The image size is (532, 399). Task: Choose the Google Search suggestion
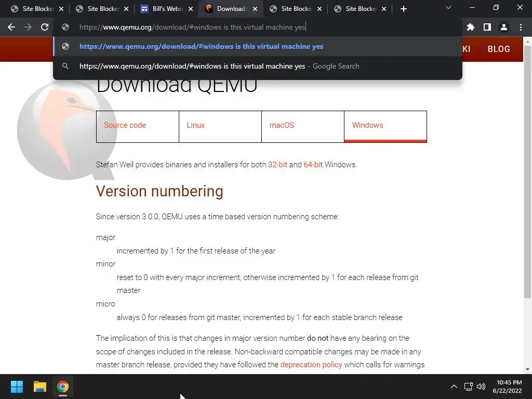(x=258, y=66)
